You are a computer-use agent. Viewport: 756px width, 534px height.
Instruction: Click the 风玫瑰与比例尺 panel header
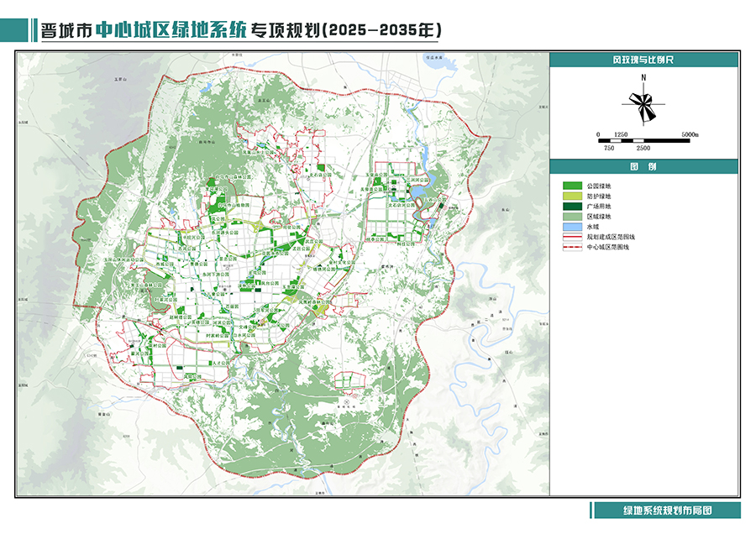tap(644, 60)
